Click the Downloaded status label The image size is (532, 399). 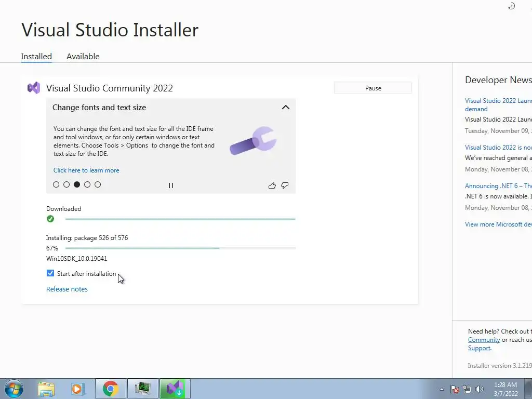(64, 209)
